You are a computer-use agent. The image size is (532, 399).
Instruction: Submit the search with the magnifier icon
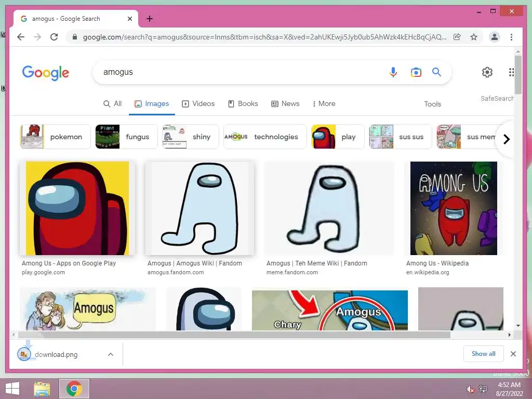pyautogui.click(x=436, y=72)
